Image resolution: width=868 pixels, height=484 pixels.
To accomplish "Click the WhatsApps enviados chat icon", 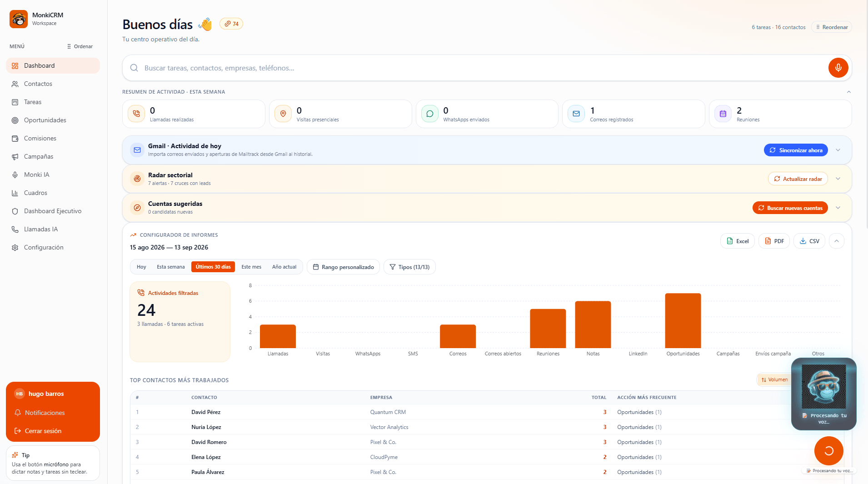I will [x=430, y=114].
